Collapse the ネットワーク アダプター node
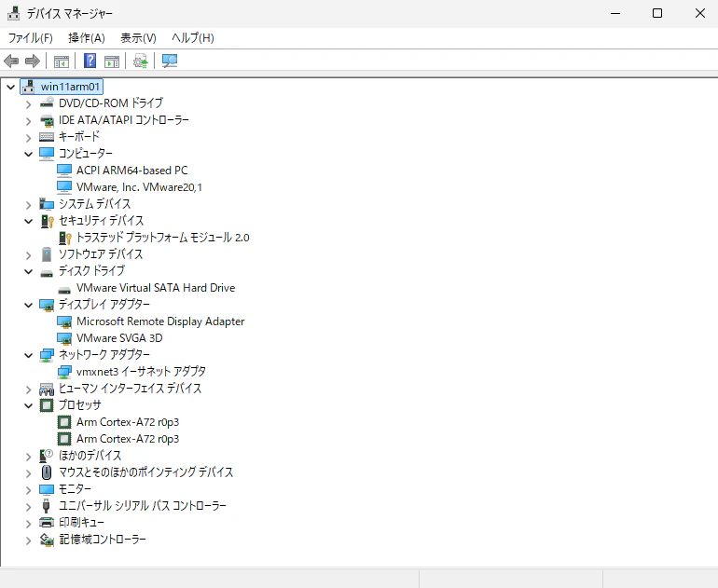Screen dimensions: 718x588 click(x=28, y=356)
